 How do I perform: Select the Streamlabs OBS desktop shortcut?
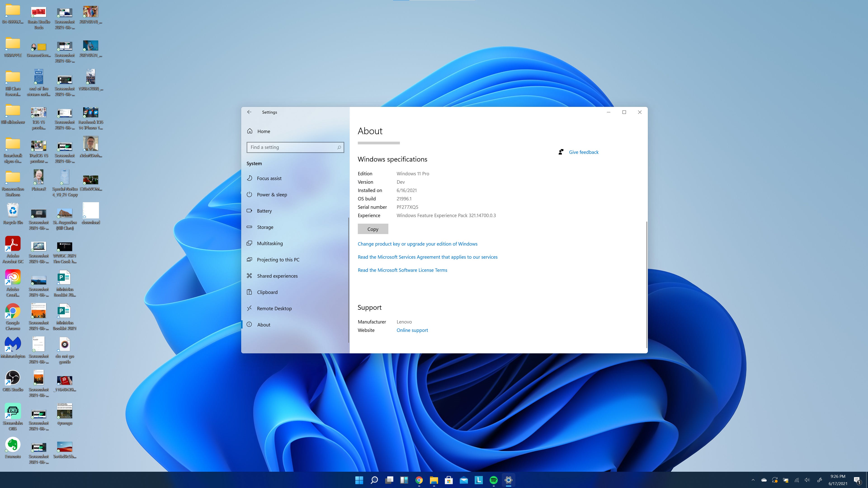(x=13, y=417)
